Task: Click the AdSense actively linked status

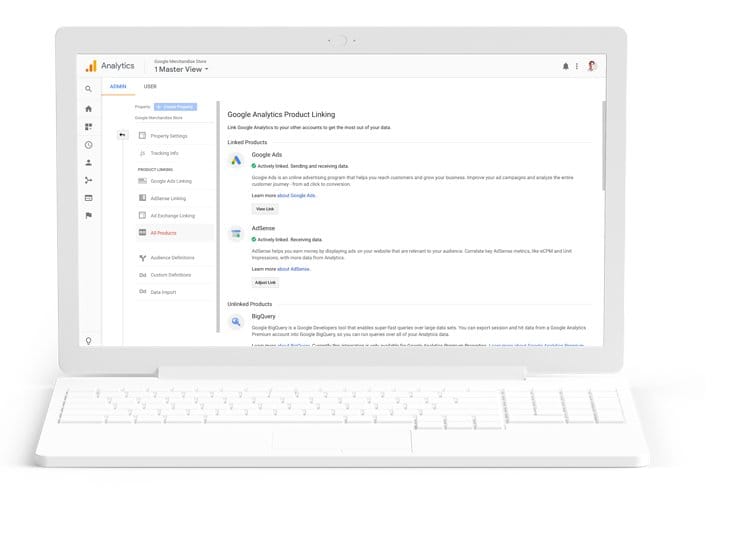Action: point(287,239)
